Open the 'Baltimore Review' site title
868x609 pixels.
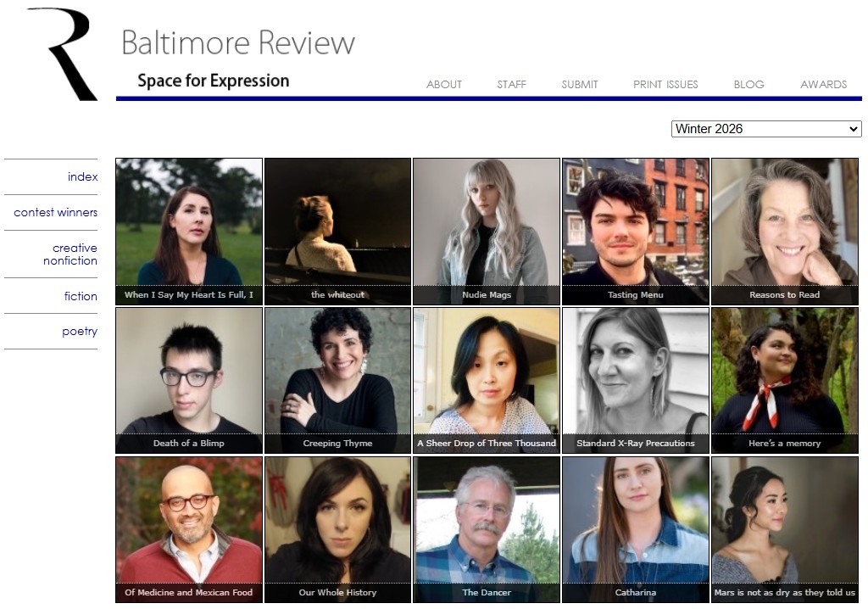(237, 42)
